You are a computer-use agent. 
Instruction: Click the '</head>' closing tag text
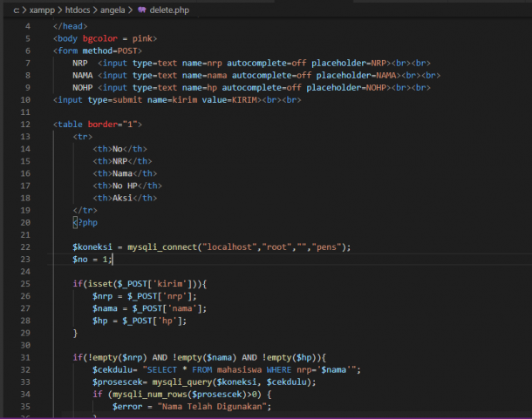pos(71,26)
